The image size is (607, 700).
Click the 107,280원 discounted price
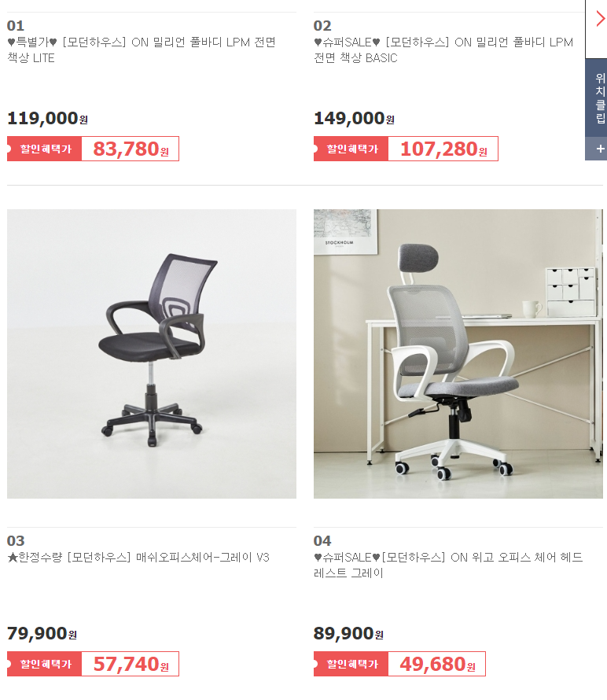443,149
